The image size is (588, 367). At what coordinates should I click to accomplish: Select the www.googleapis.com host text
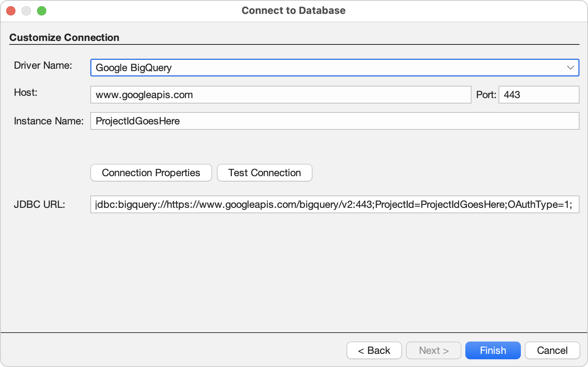144,95
